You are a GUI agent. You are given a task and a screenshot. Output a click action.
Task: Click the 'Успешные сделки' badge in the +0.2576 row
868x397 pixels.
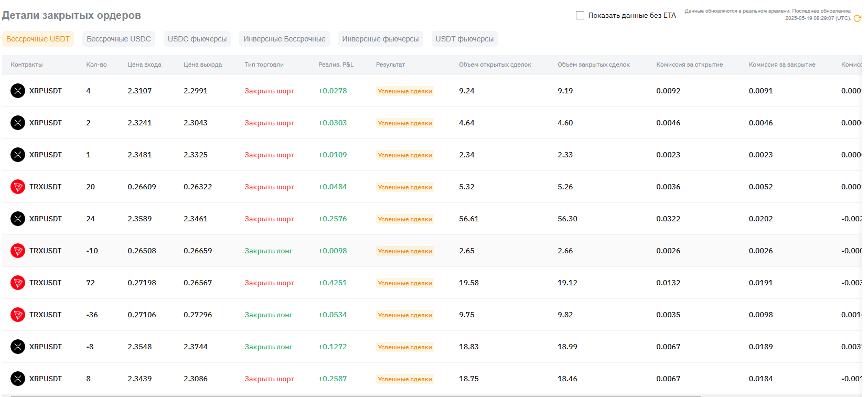pos(405,219)
